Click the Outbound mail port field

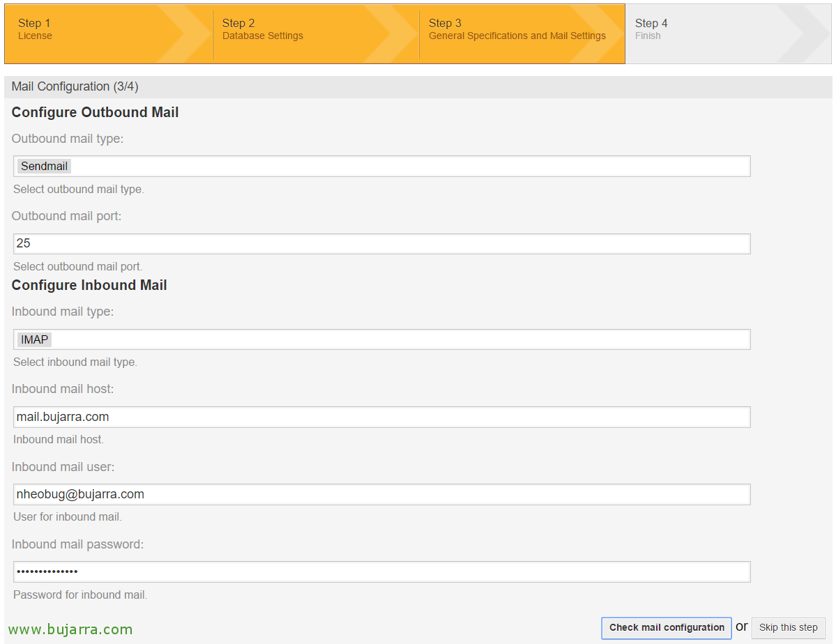click(x=382, y=244)
